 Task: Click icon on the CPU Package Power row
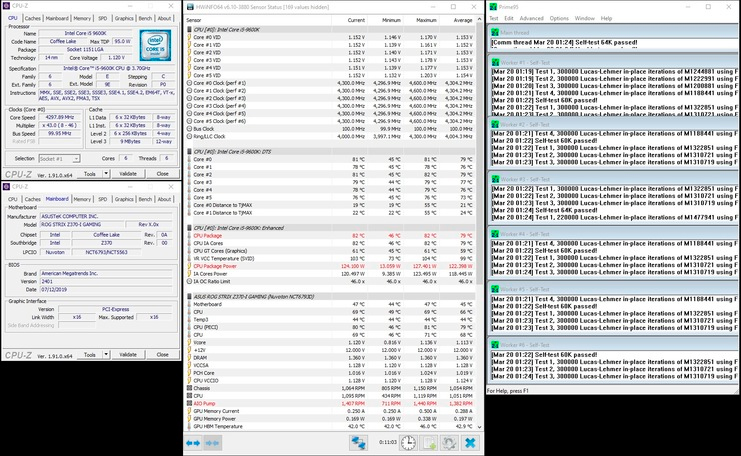(x=190, y=266)
